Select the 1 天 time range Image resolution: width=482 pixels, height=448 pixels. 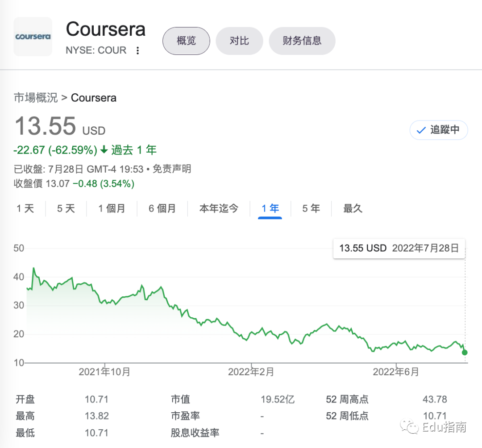tap(25, 209)
